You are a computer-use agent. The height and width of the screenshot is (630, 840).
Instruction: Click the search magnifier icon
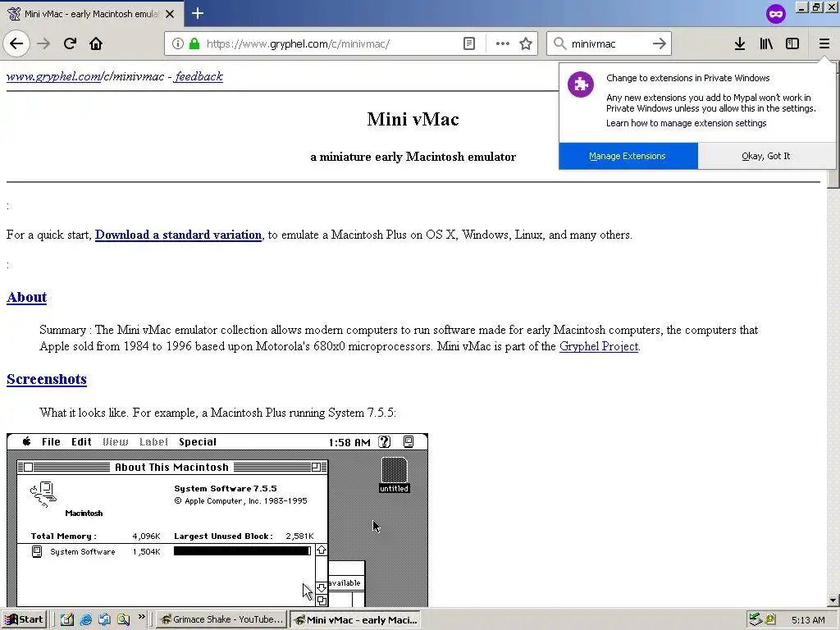click(559, 43)
